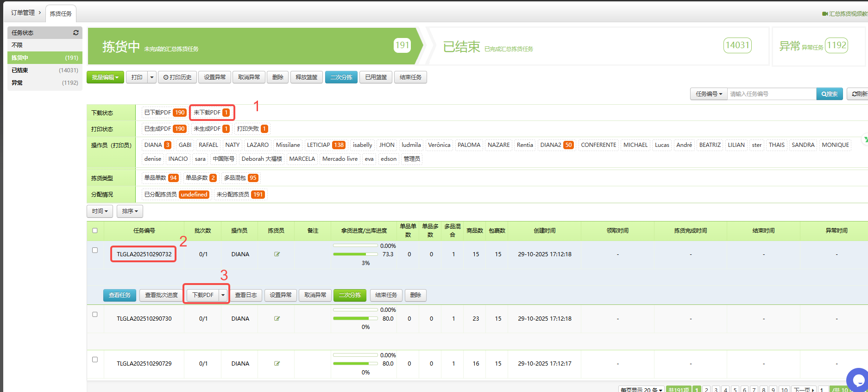Expand the 批量编辑 dropdown

click(x=105, y=77)
